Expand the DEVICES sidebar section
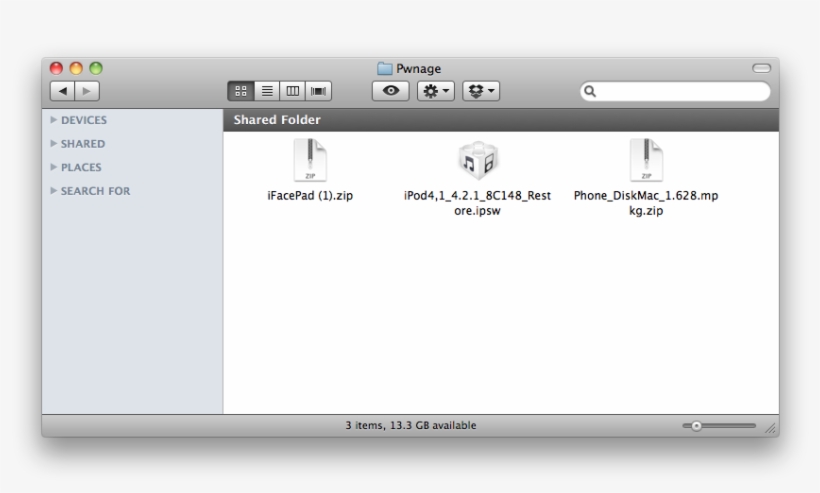 [53, 120]
